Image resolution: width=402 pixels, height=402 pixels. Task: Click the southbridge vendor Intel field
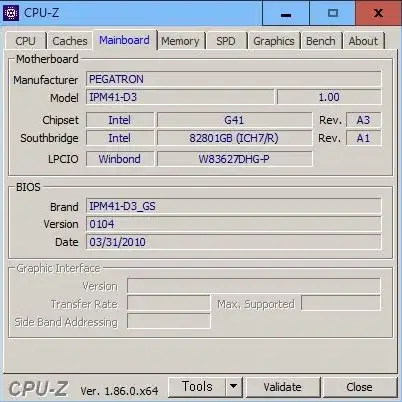click(x=120, y=138)
